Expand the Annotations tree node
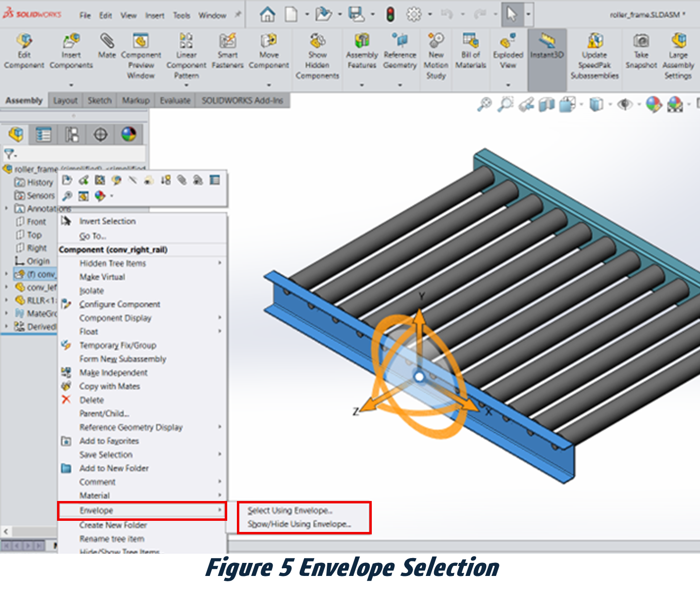 [x=7, y=208]
